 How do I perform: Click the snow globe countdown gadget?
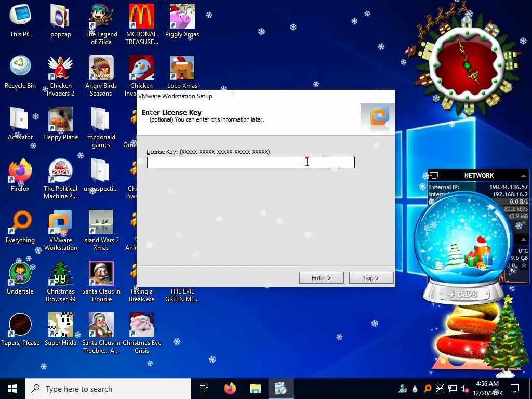(x=463, y=248)
